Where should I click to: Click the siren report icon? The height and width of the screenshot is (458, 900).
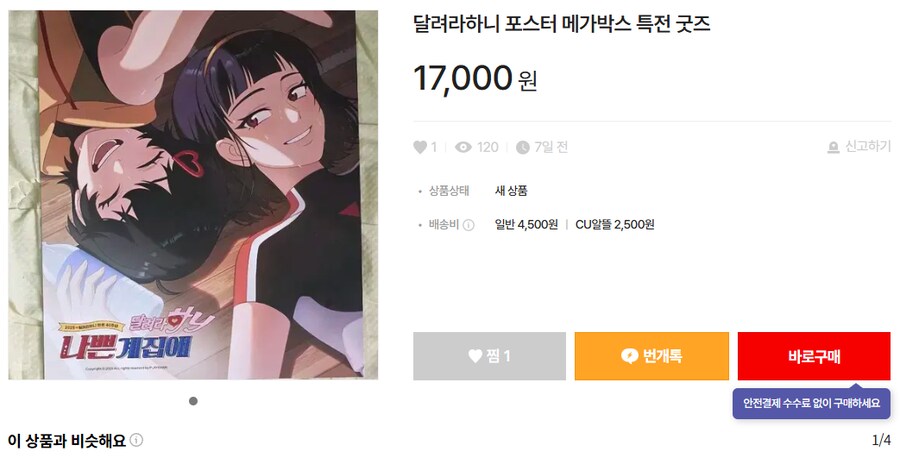[x=833, y=148]
